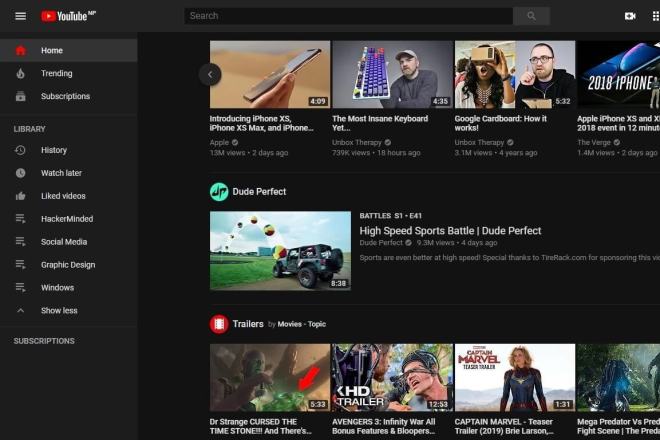
Task: Click the Show less label
Action: pos(59,311)
